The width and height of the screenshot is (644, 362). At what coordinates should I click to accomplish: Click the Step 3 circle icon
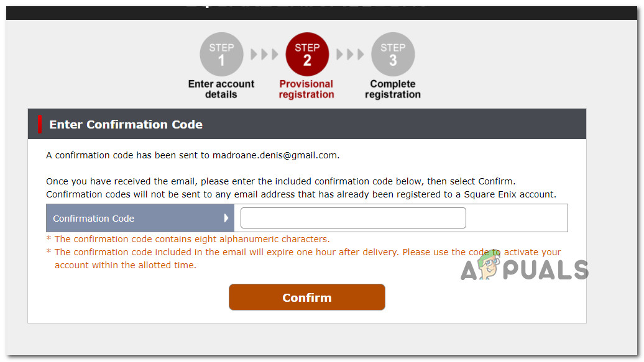393,54
